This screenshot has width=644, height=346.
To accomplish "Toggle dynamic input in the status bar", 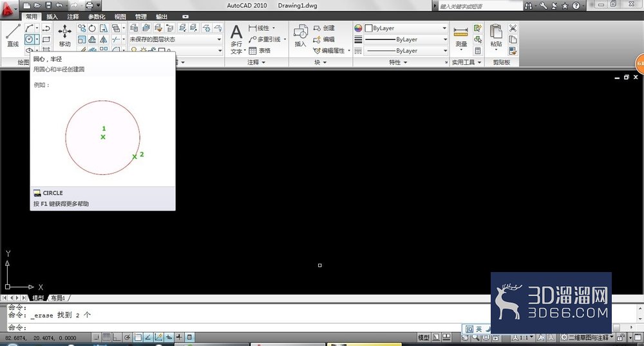I will pos(169,338).
